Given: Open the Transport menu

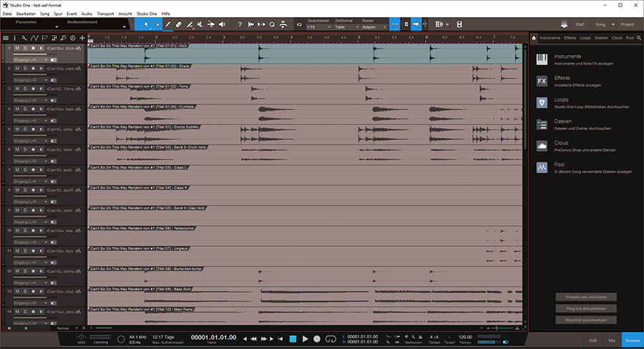Looking at the screenshot, I should (x=105, y=14).
